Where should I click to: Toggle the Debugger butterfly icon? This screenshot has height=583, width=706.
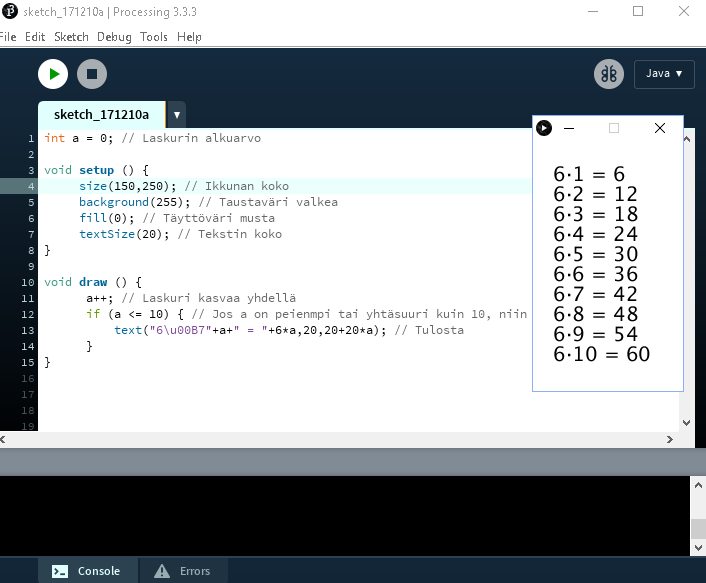point(608,74)
